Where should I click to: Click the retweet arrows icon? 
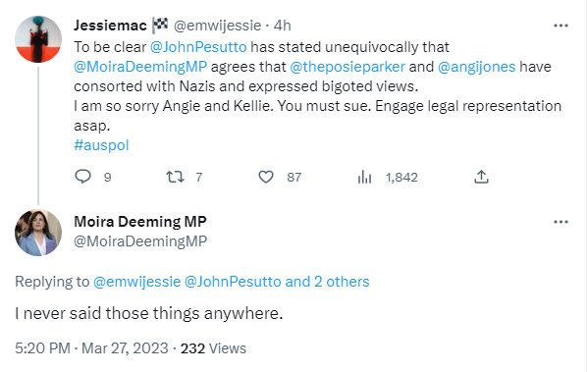pos(175,177)
